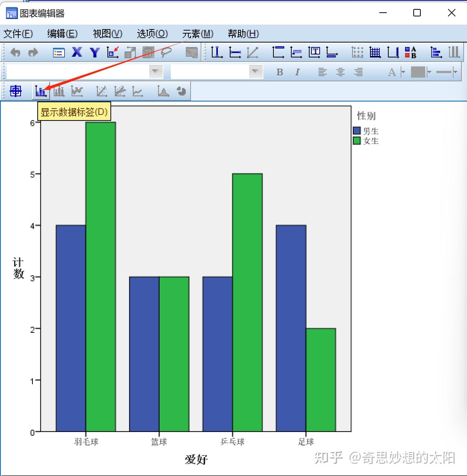Enable center text alignment
The image size is (467, 476).
pos(341,72)
